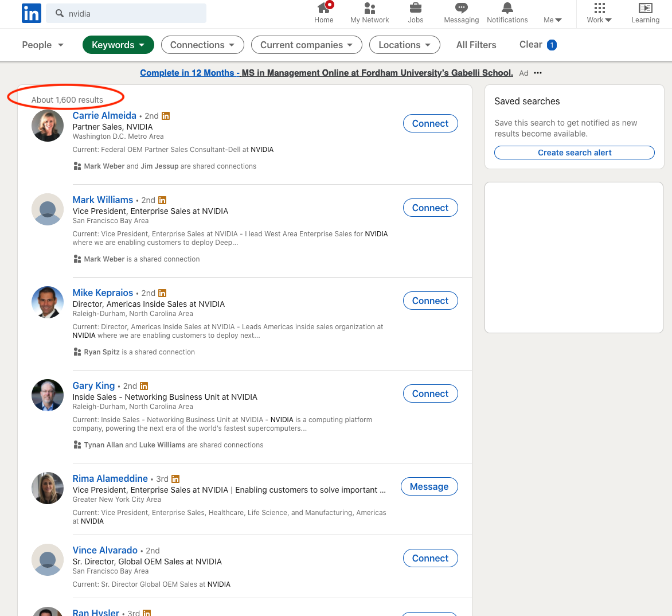Click Carrie Almeida's profile photo

click(x=48, y=126)
